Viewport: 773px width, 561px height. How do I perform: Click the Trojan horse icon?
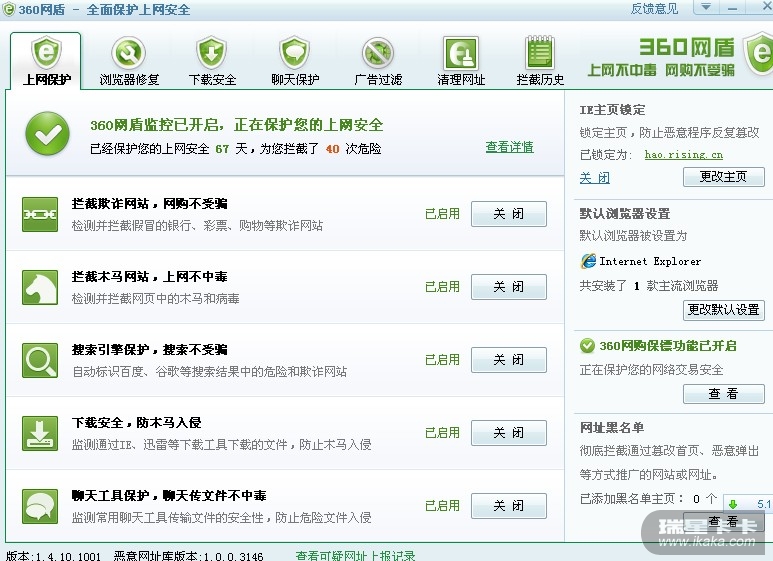[40, 287]
